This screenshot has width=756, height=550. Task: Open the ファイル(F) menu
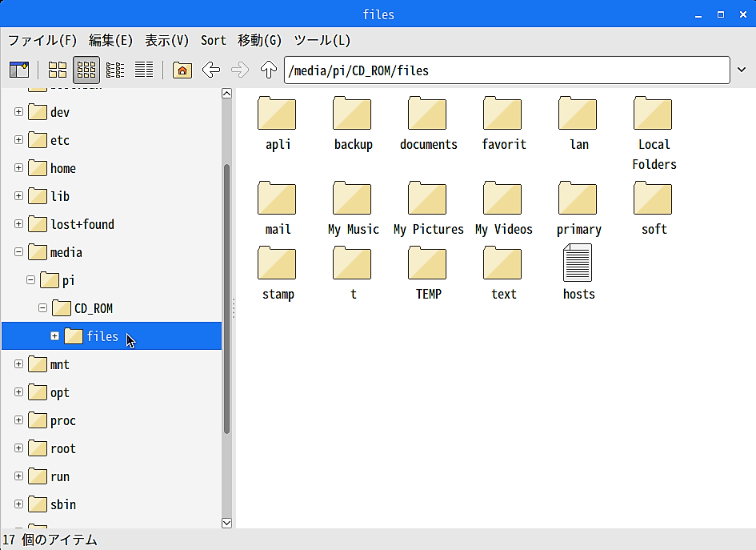[42, 41]
